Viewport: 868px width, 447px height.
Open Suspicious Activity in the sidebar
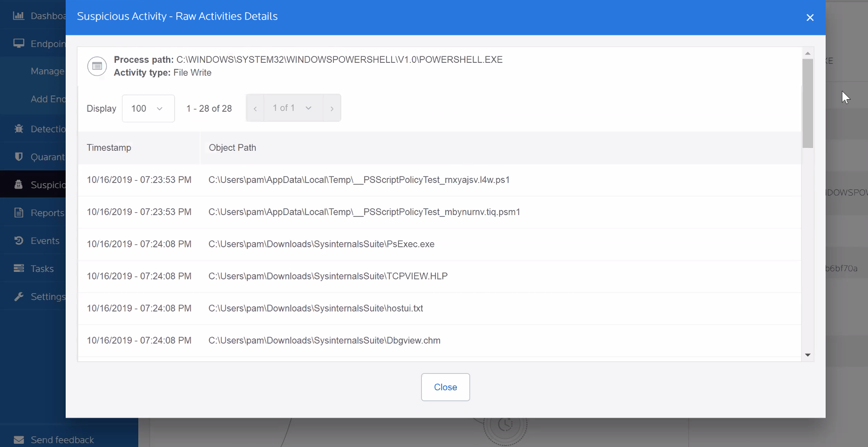tap(48, 185)
